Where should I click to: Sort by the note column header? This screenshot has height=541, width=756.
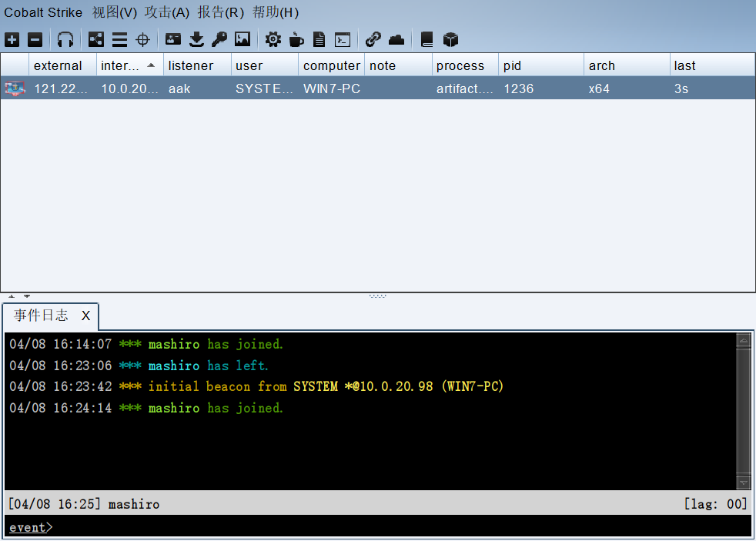(398, 65)
